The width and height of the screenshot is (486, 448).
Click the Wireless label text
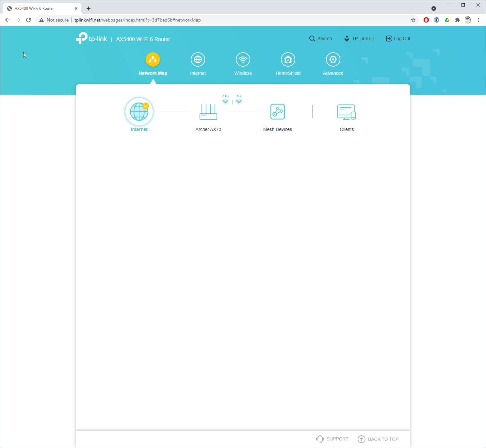pyautogui.click(x=243, y=73)
